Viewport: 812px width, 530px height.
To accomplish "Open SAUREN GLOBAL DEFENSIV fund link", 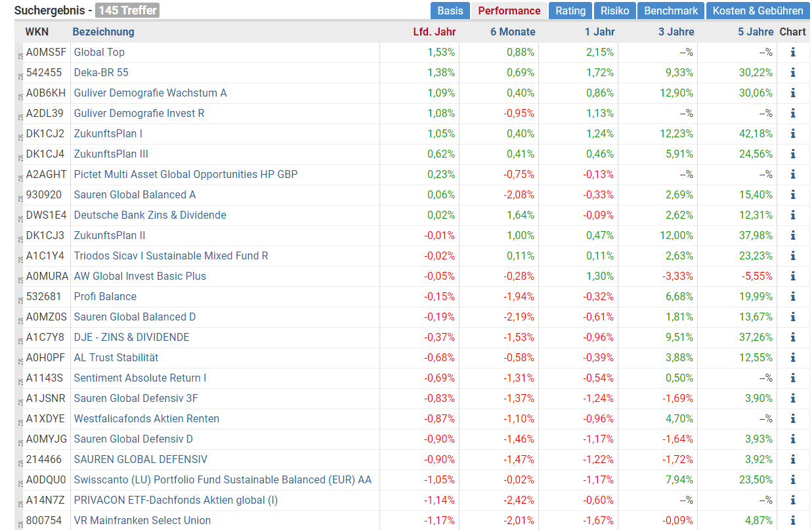I will coord(140,460).
